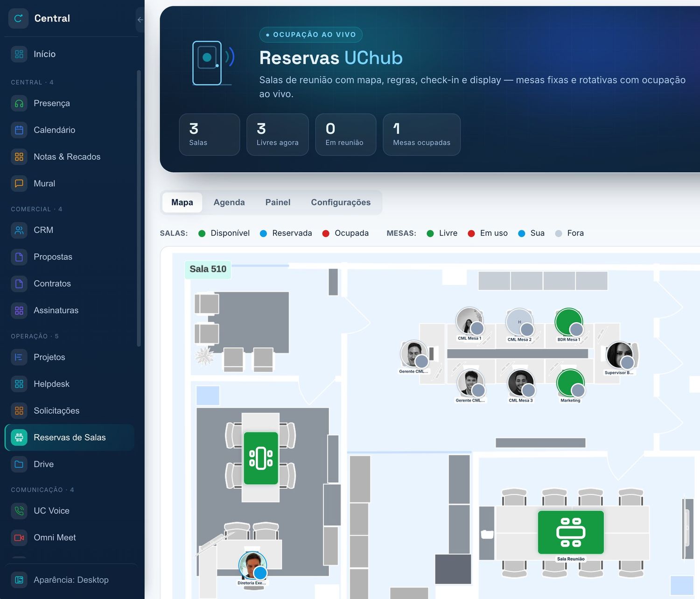
Task: Open the Configurações tab
Action: [x=341, y=202]
